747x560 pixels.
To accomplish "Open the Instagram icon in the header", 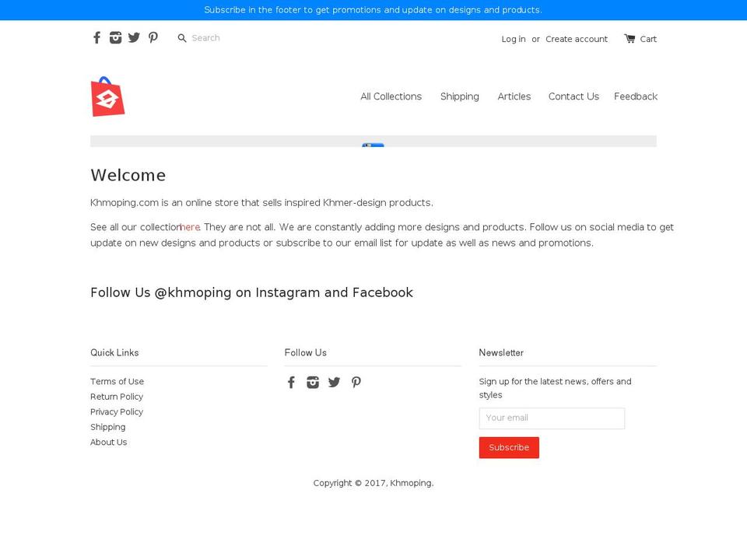I will pyautogui.click(x=115, y=37).
